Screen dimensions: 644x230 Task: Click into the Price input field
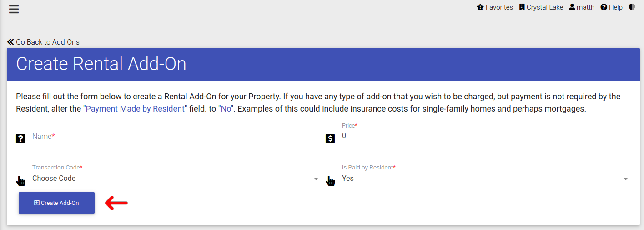click(486, 136)
